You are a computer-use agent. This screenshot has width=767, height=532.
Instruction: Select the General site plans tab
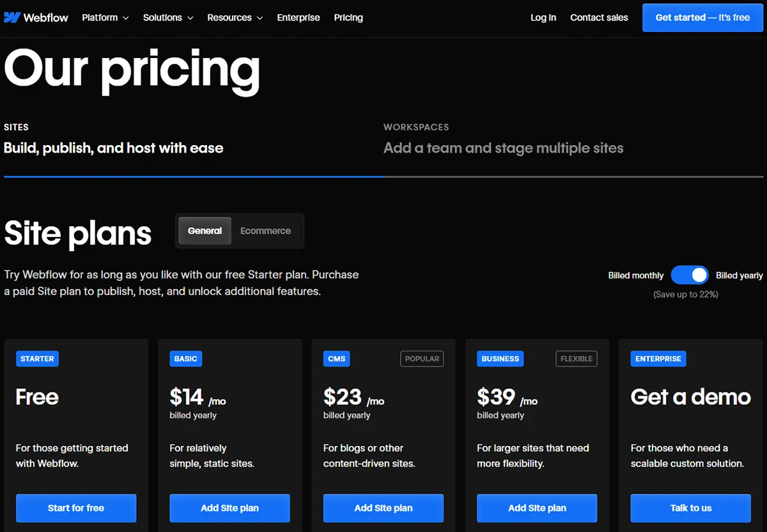tap(205, 231)
